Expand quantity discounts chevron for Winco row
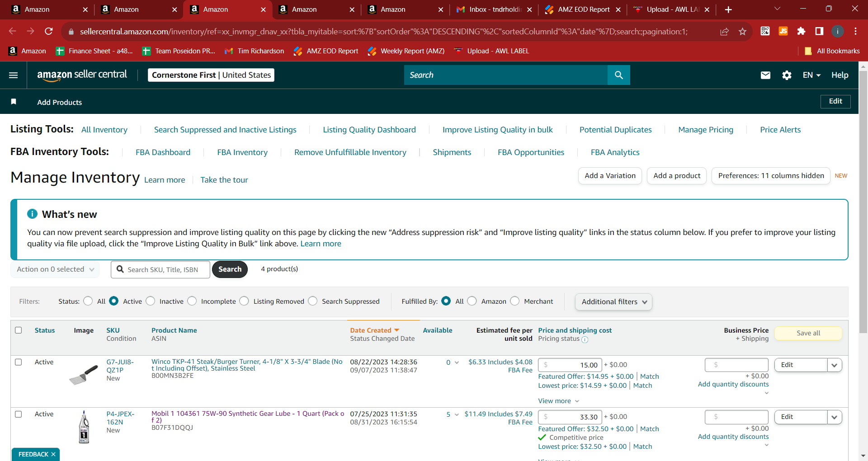The image size is (868, 461). click(766, 393)
